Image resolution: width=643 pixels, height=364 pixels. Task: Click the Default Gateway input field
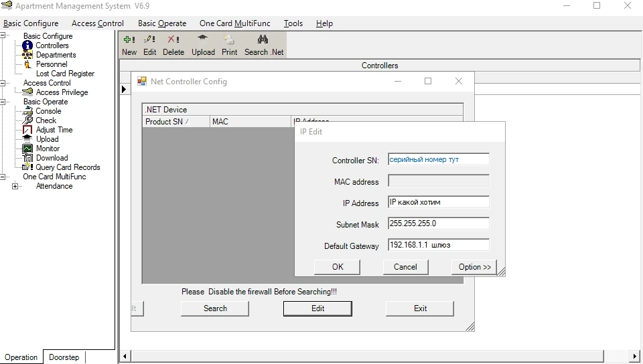coord(438,245)
